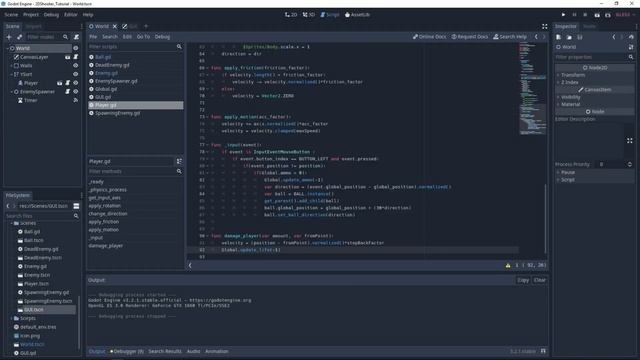Click the save resource icon in Inspector
640x360 pixels.
[x=580, y=37]
